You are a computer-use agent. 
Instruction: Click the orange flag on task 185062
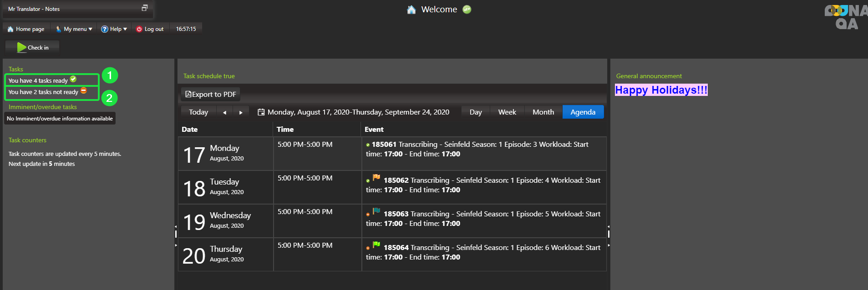376,177
